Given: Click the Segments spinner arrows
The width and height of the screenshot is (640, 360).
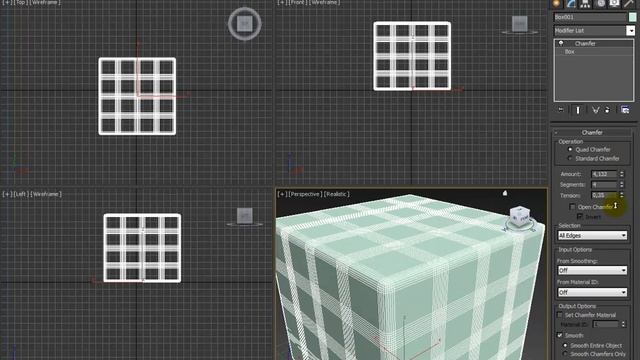Looking at the screenshot, I should pyautogui.click(x=622, y=184).
